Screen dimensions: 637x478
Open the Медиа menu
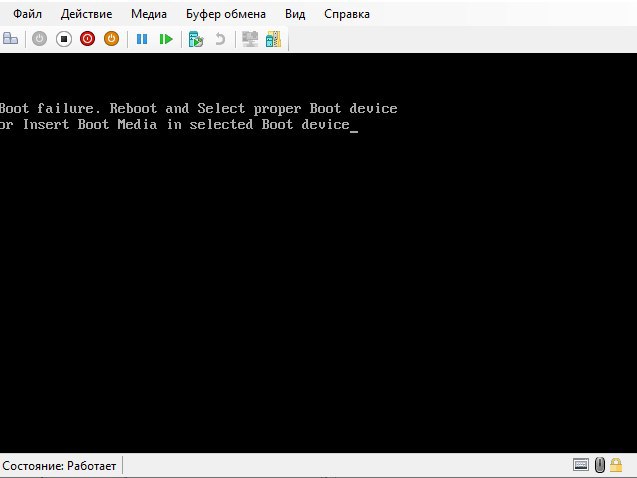pos(149,14)
